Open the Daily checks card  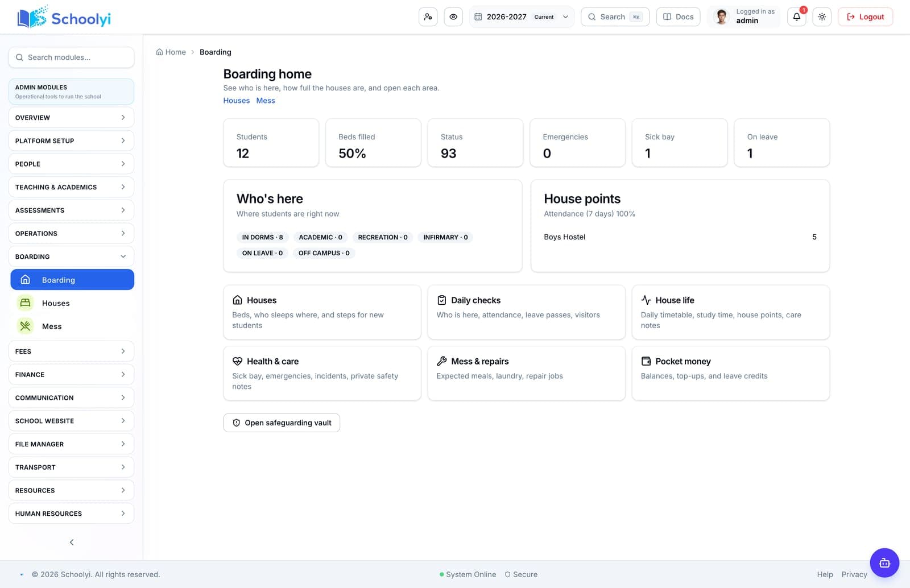point(526,312)
